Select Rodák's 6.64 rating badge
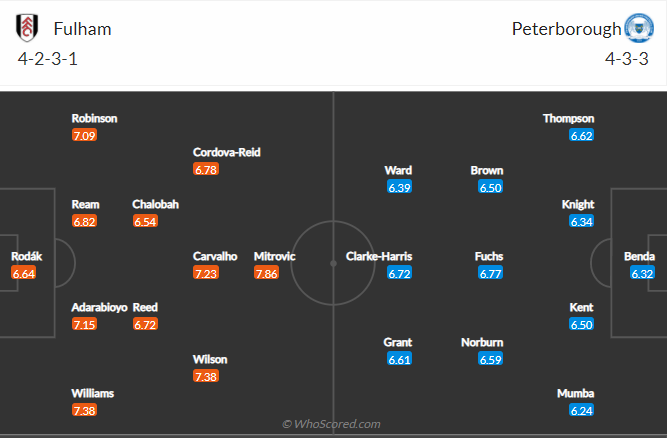The width and height of the screenshot is (669, 438). tap(24, 273)
